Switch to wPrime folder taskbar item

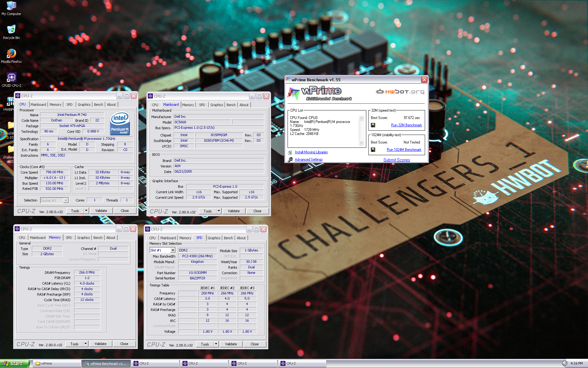click(57, 363)
